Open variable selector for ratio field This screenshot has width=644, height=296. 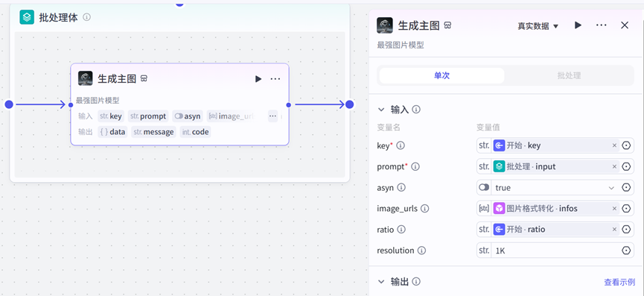[x=626, y=230]
